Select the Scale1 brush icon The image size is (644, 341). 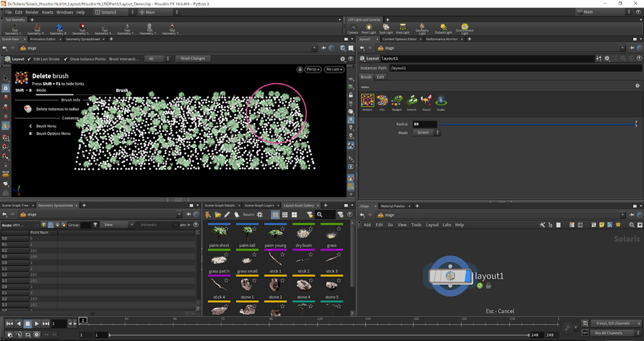tap(441, 101)
